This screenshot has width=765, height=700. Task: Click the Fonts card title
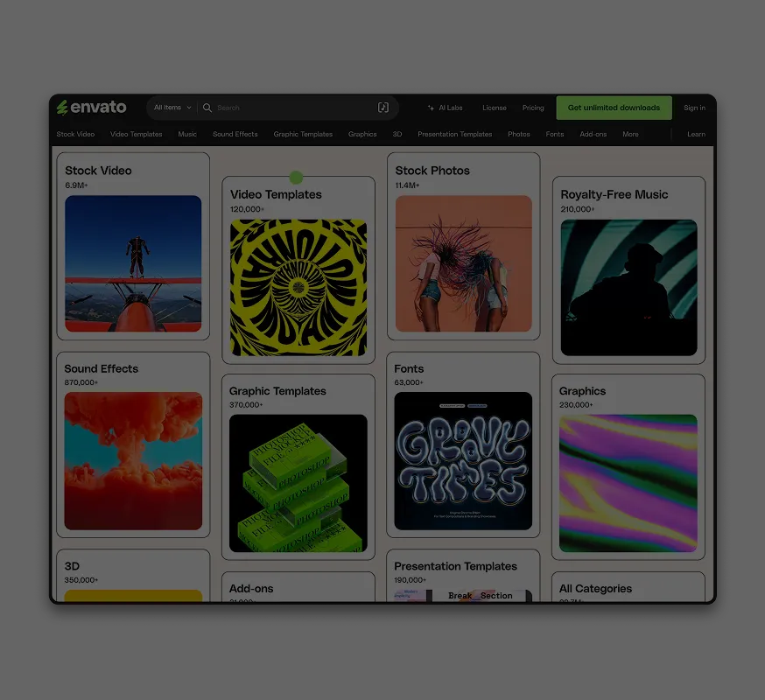point(409,368)
